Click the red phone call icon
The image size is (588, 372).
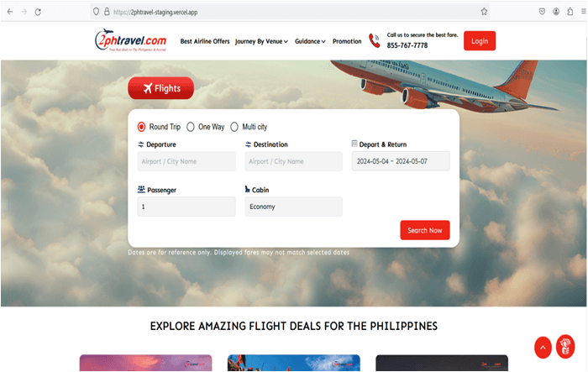(375, 40)
